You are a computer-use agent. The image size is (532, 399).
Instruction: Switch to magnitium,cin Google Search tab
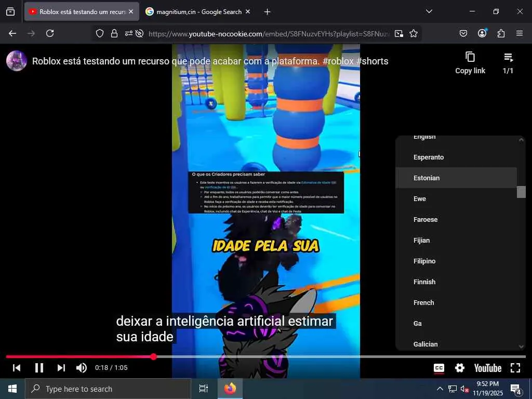(198, 11)
